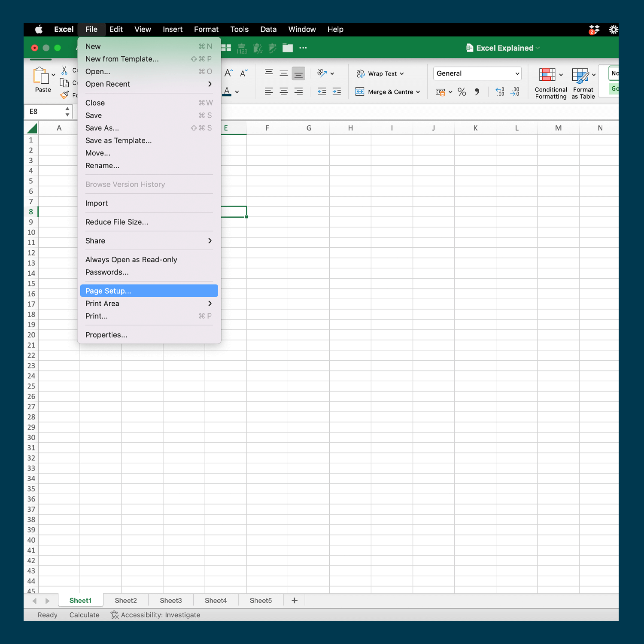Toggle Always Open as Read-only
This screenshot has width=644, height=644.
pos(149,259)
